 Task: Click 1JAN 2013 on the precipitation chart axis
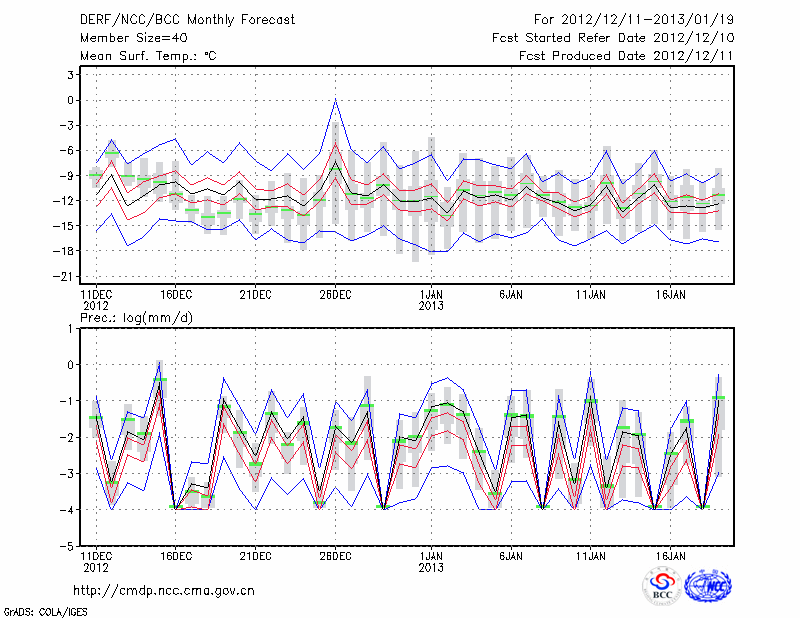coord(431,560)
